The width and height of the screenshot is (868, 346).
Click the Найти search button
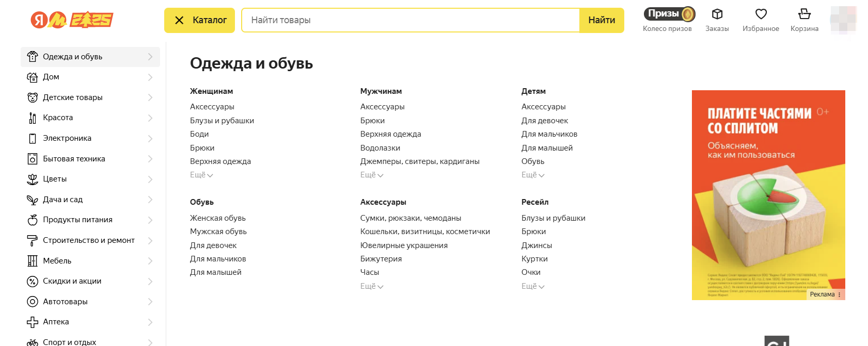pos(602,20)
